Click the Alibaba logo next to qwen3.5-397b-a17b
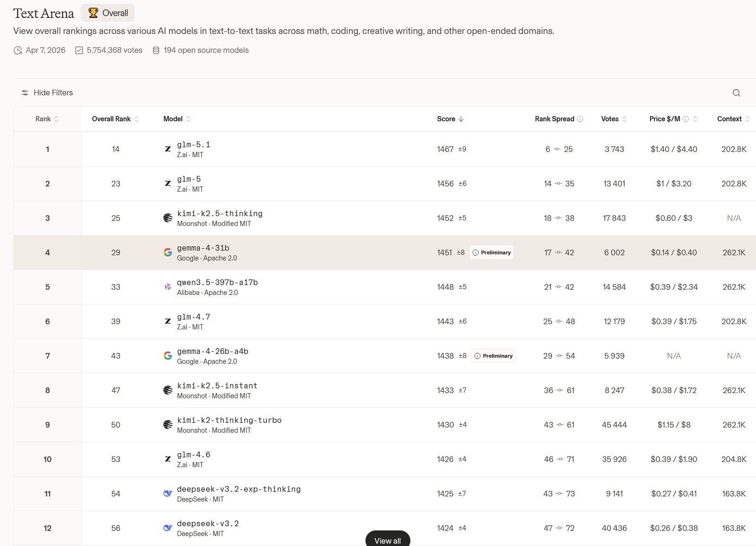The height and width of the screenshot is (546, 756). (168, 287)
